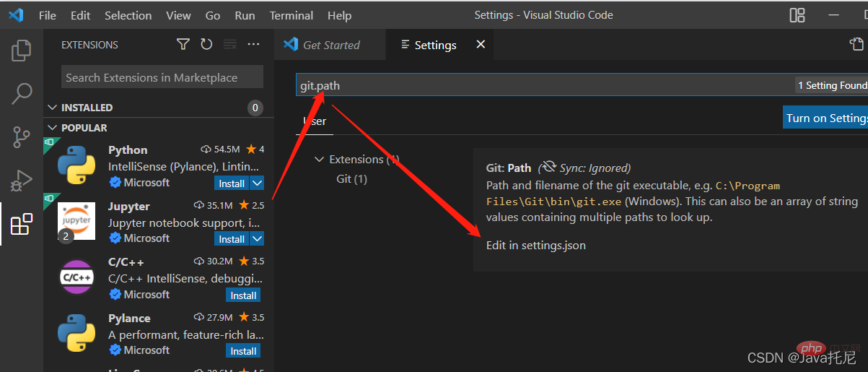Click the Extensions icon in activity bar

[x=22, y=224]
